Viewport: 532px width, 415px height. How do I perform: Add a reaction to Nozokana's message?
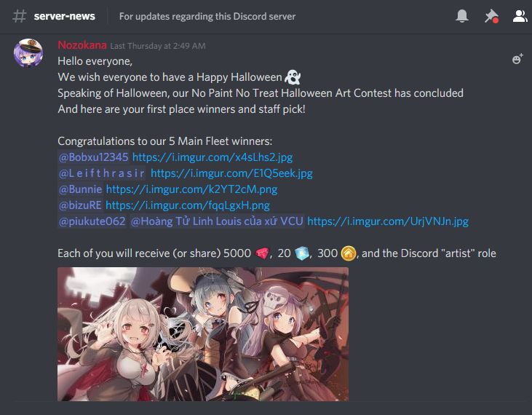point(517,59)
